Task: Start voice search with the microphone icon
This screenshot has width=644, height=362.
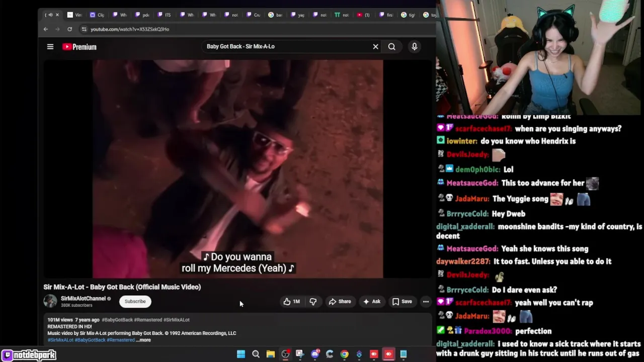Action: click(x=414, y=46)
